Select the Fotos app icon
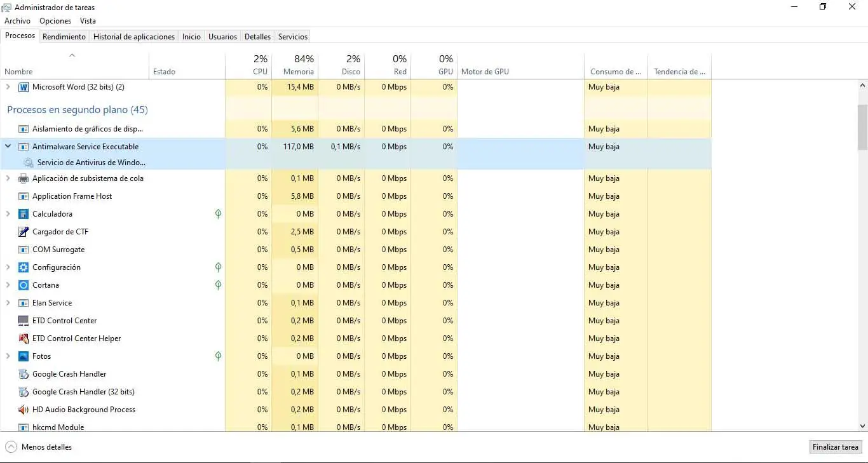Screen dimensions: 868x463 24,356
